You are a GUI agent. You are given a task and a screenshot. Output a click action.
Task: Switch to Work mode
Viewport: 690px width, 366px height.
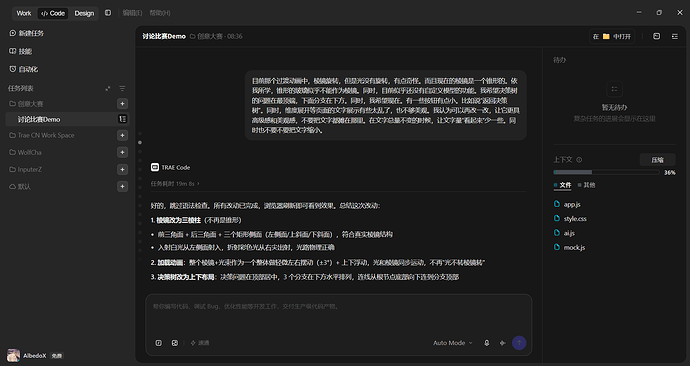click(24, 13)
